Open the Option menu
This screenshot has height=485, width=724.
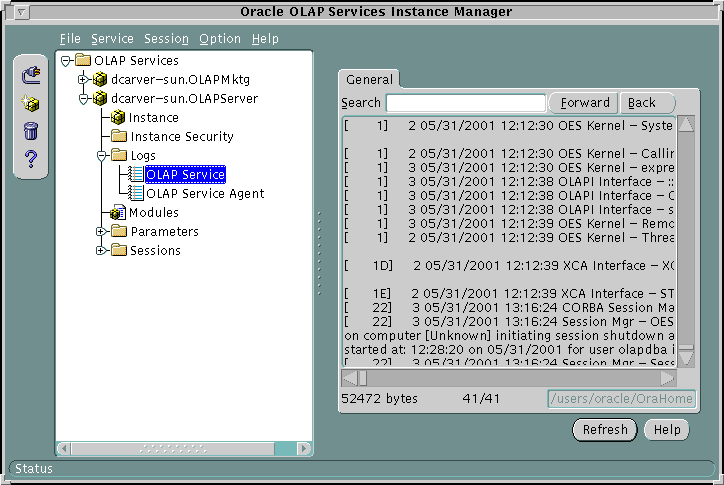coord(220,39)
